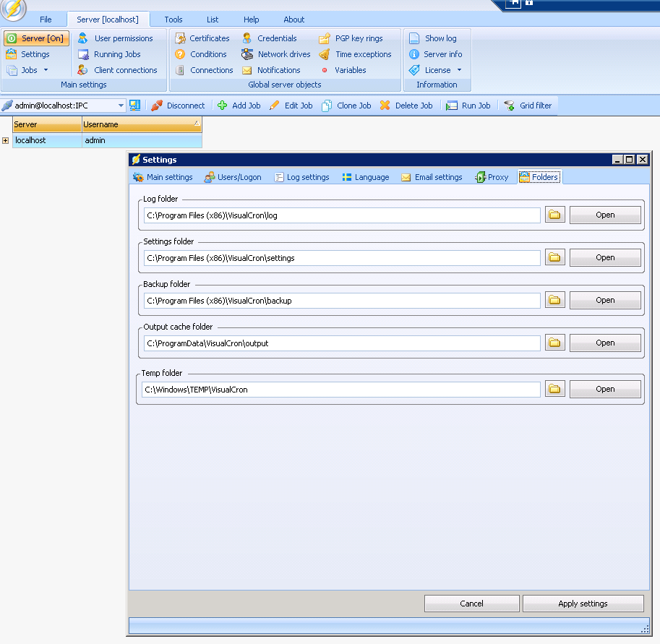Screen dimensions: 660x644
Task: Click the Output cache folder path field
Action: 342,343
